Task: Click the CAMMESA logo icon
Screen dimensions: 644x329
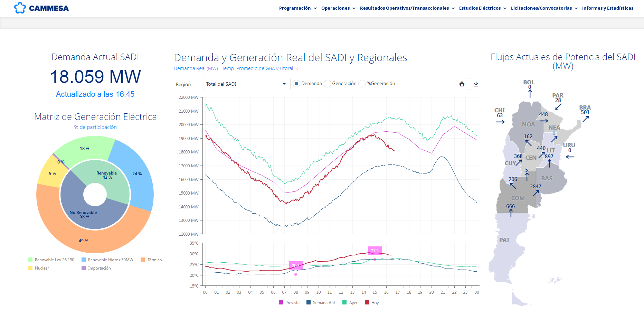Action: pyautogui.click(x=20, y=8)
